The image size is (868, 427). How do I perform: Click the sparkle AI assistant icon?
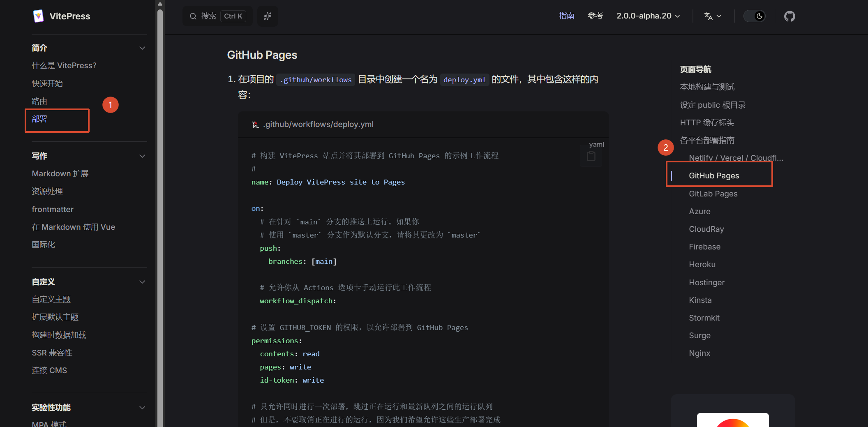tap(268, 16)
